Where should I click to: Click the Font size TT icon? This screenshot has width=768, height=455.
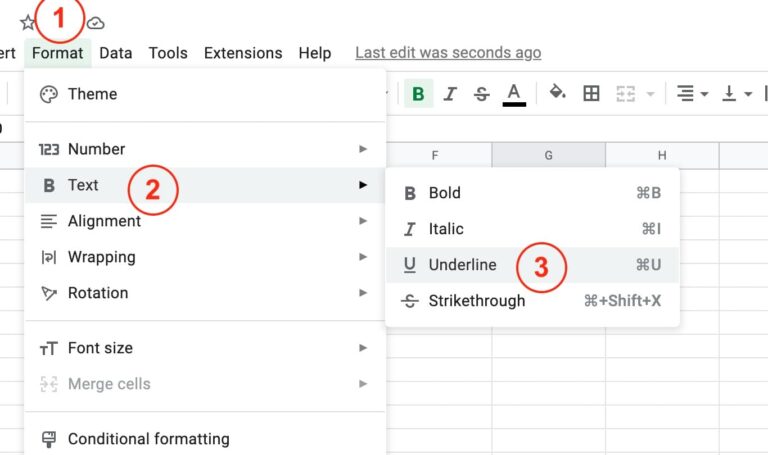48,349
